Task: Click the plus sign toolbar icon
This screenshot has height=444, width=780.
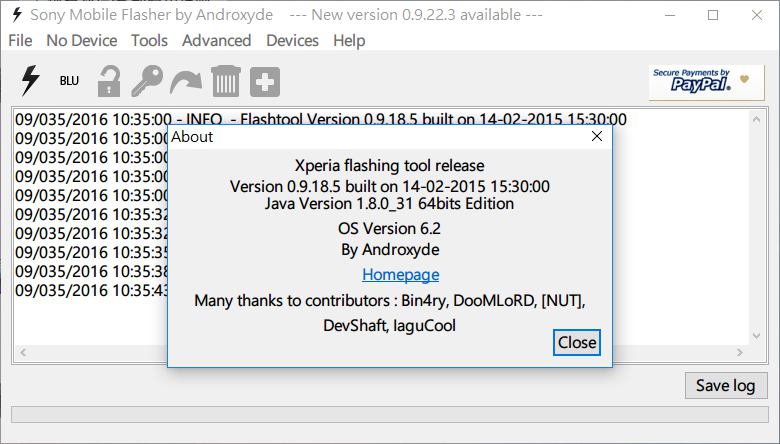Action: click(x=265, y=82)
